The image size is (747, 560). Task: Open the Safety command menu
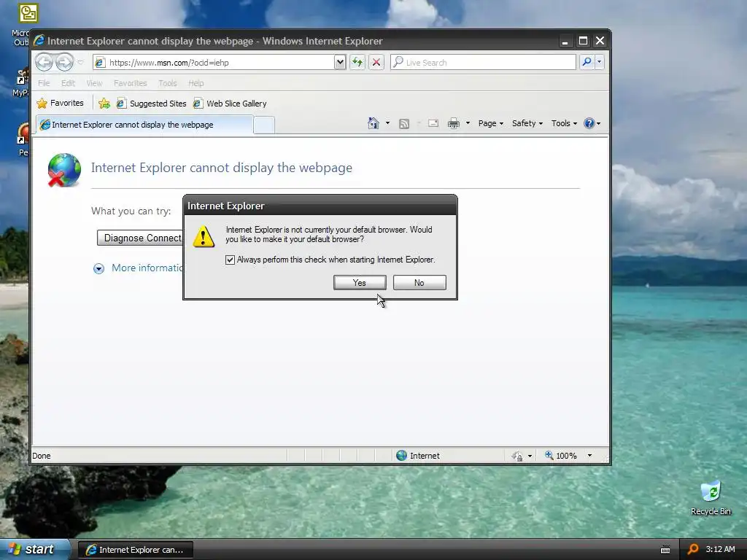[527, 123]
